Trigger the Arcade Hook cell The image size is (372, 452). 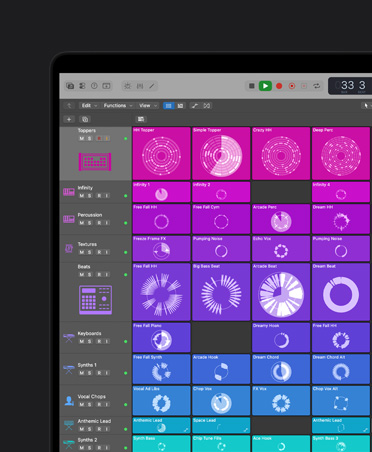221,369
